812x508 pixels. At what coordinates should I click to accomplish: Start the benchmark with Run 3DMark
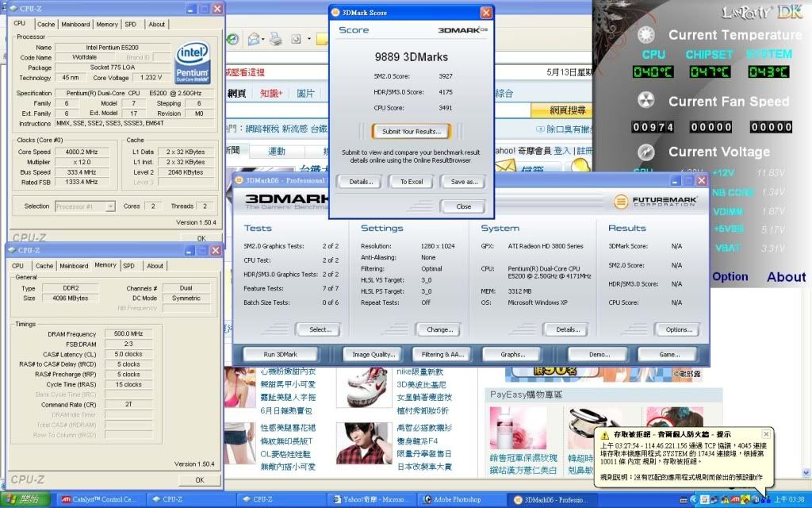tap(280, 355)
